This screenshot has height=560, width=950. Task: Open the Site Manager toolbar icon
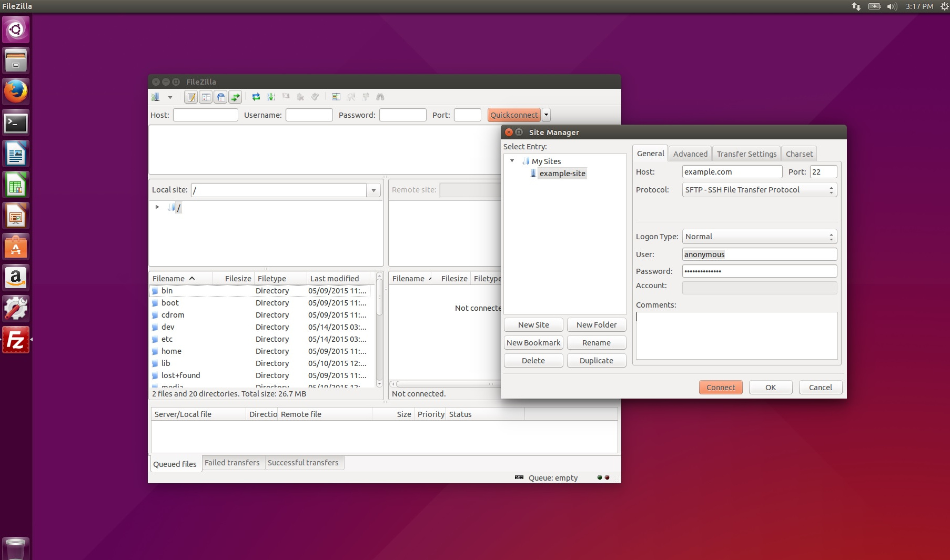tap(156, 97)
